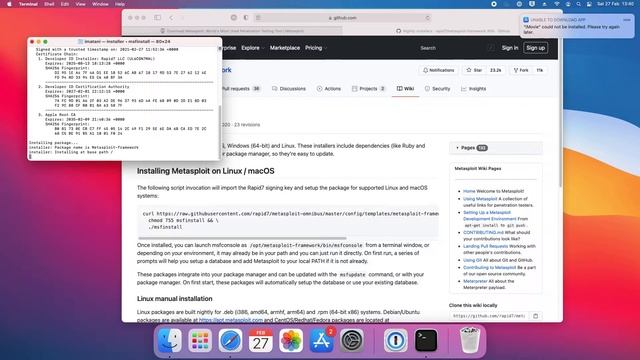Open Window menu in menu bar

100,4
